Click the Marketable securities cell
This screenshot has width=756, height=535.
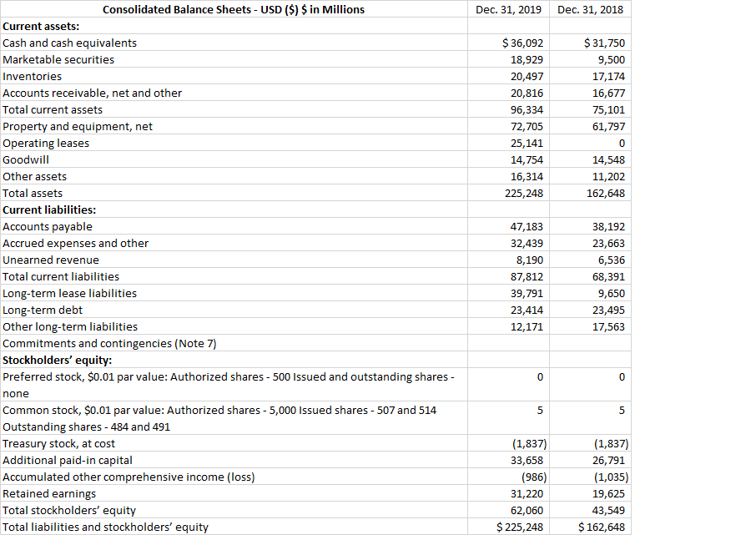(58, 59)
